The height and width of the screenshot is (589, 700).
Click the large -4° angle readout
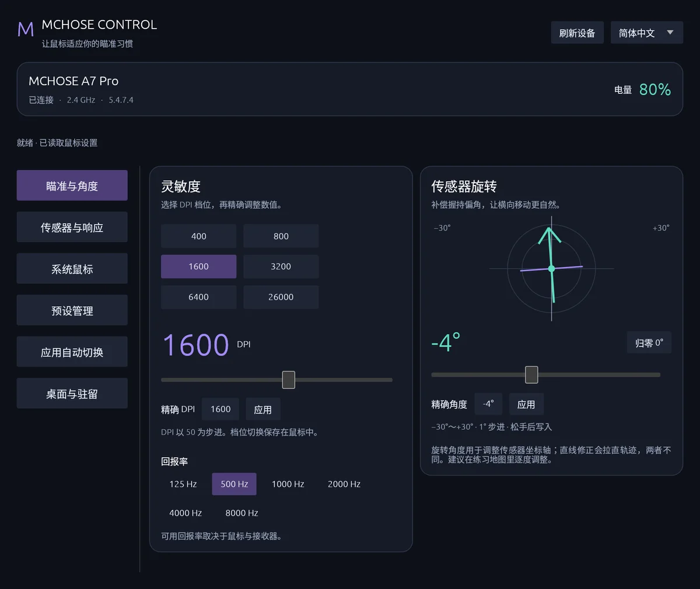pos(446,342)
